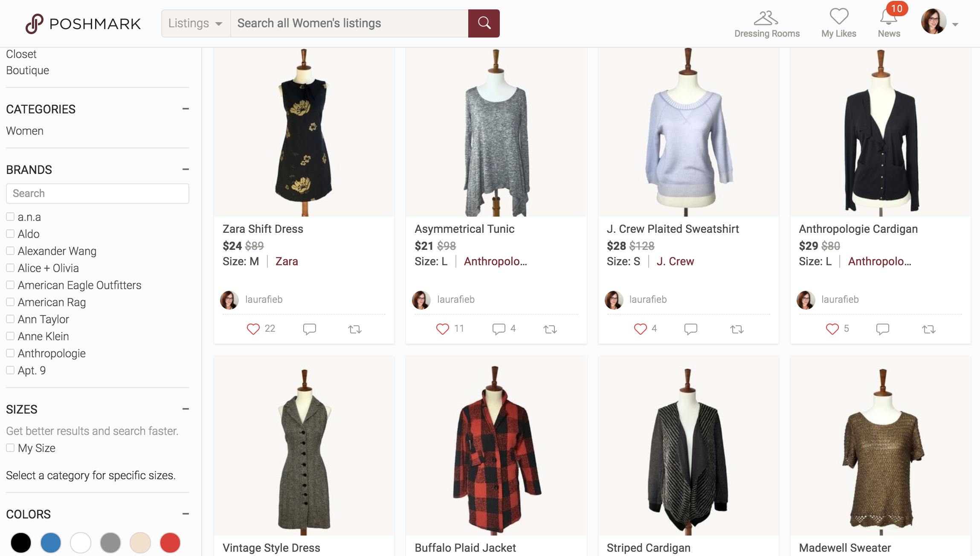This screenshot has height=556, width=980.
Task: Click the brand search field
Action: tap(97, 193)
